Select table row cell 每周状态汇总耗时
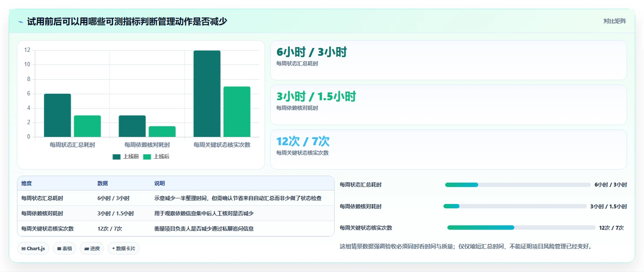 click(x=42, y=198)
